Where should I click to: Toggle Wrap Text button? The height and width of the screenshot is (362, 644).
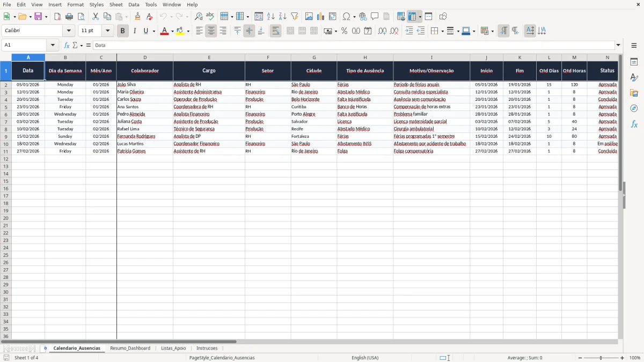pos(275,31)
